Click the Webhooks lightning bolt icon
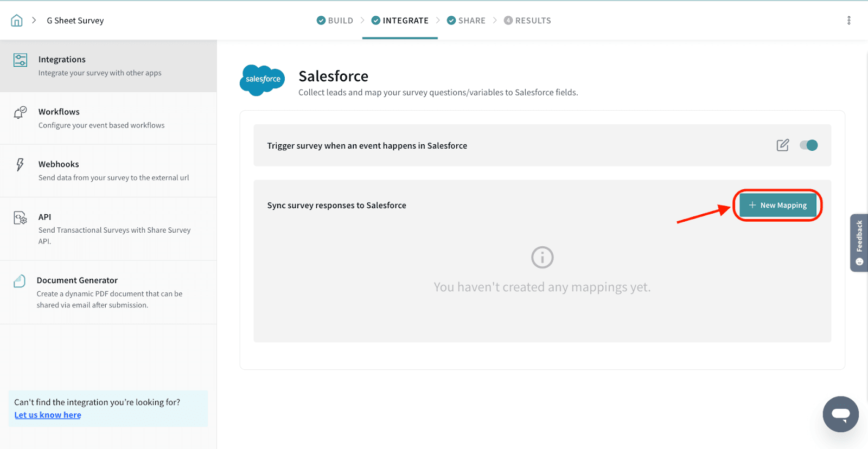 coord(20,165)
